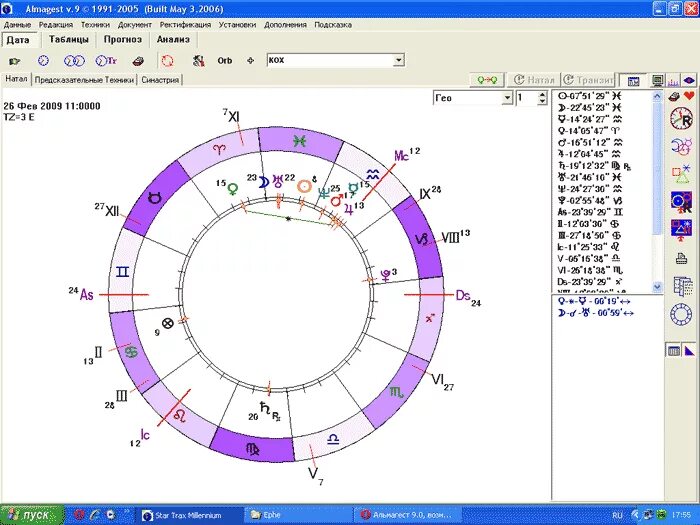The width and height of the screenshot is (700, 525).
Task: Switch to the Дата tab
Action: point(18,40)
